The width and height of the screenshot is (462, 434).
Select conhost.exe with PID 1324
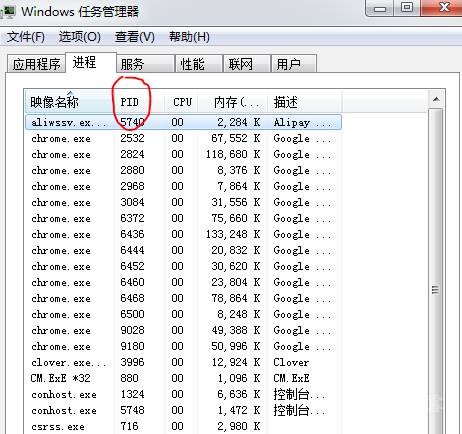tap(183, 394)
